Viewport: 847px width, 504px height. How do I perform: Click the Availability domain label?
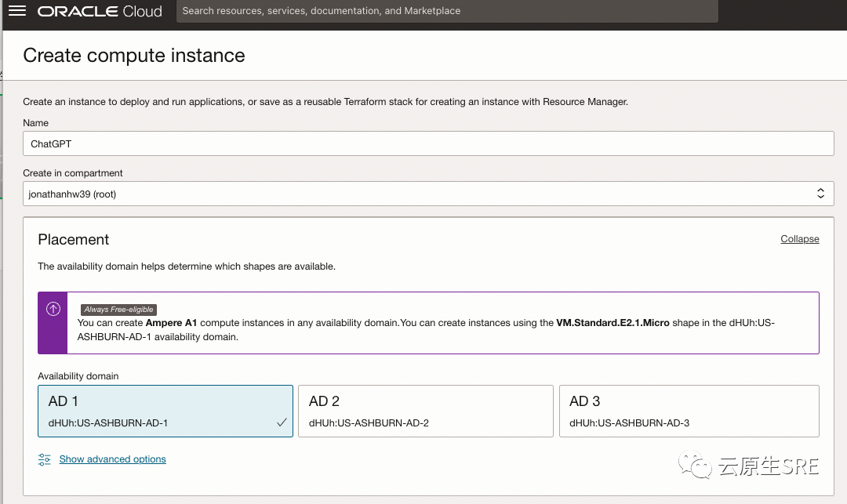[78, 376]
